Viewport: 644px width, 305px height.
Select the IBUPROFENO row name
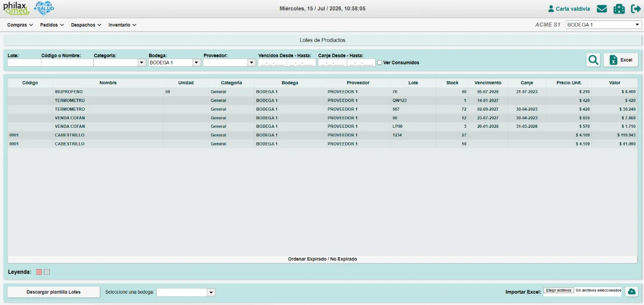coord(69,92)
